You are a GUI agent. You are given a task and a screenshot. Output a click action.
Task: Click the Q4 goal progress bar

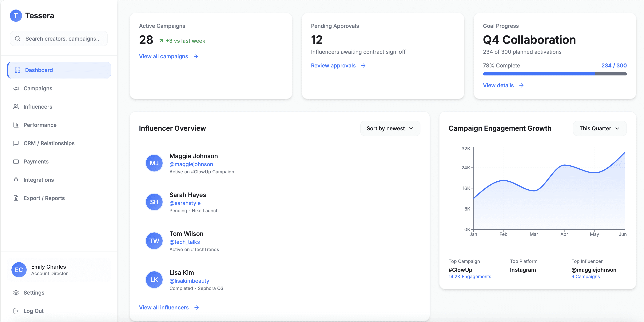pyautogui.click(x=555, y=74)
